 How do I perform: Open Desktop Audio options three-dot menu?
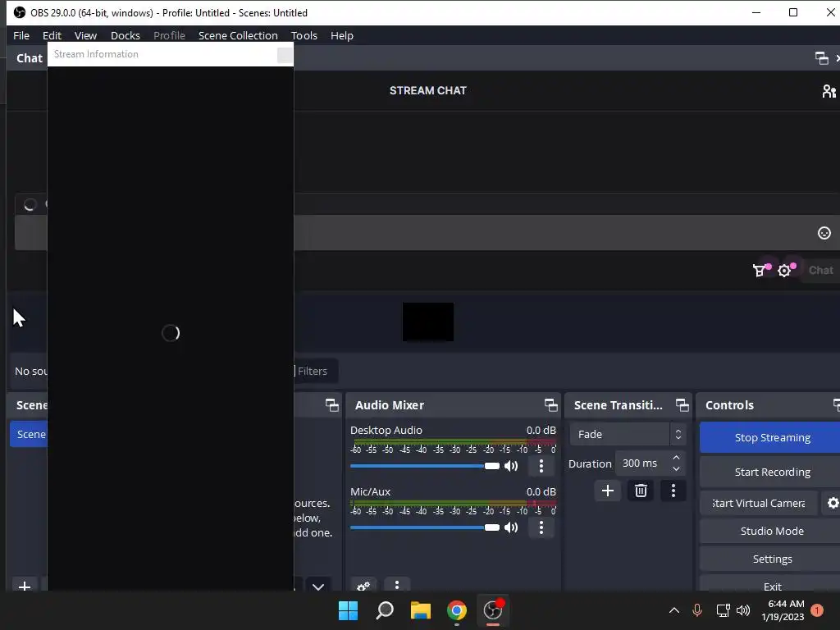(541, 466)
